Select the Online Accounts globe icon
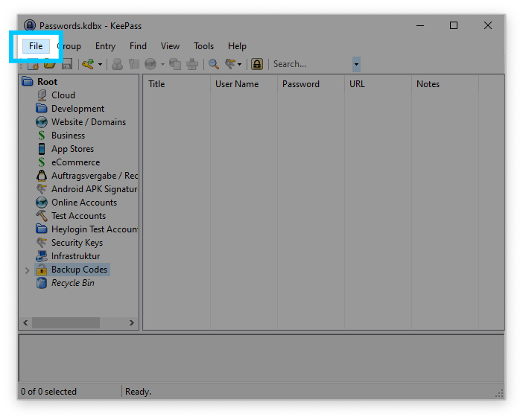This screenshot has height=420, width=523. (42, 203)
